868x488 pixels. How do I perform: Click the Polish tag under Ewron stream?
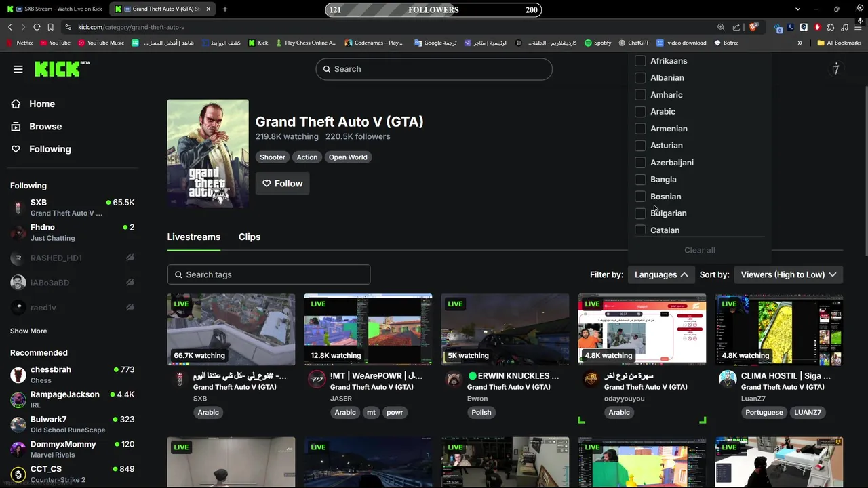pos(481,412)
